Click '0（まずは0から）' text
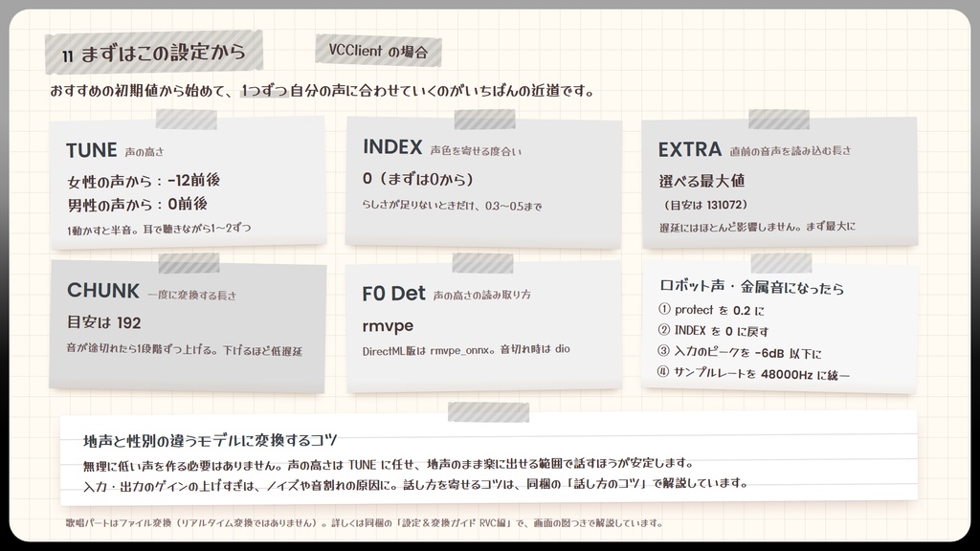This screenshot has width=980, height=551. tap(417, 179)
